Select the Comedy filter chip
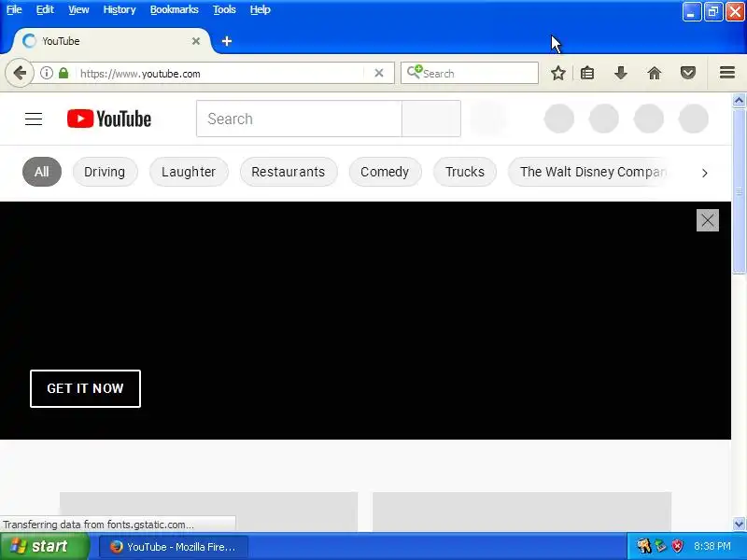Screen dimensions: 747x560 [385, 172]
